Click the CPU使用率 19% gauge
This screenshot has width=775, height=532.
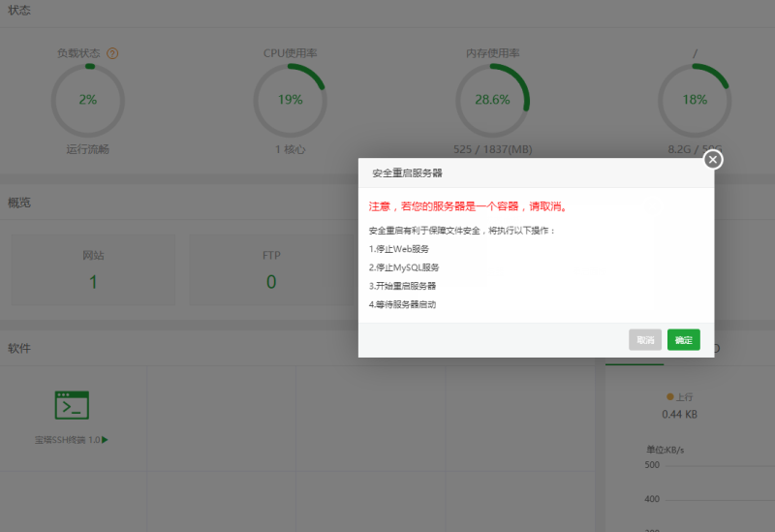290,100
